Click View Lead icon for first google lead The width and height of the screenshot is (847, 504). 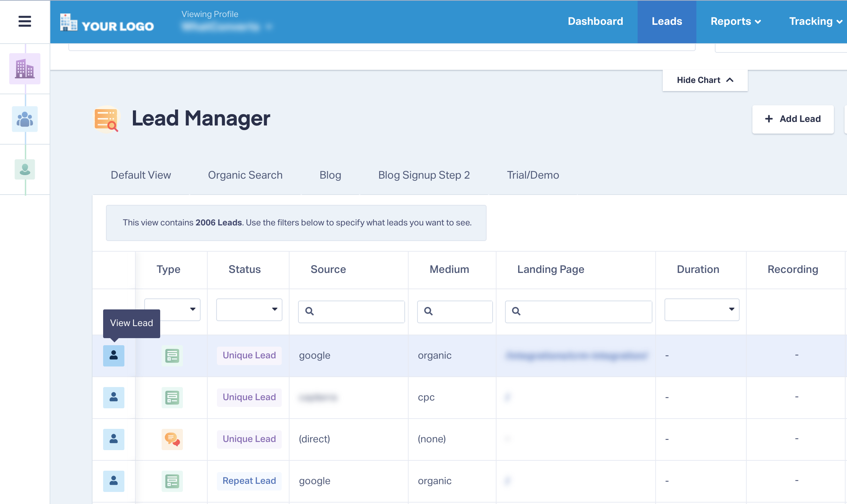pos(113,355)
